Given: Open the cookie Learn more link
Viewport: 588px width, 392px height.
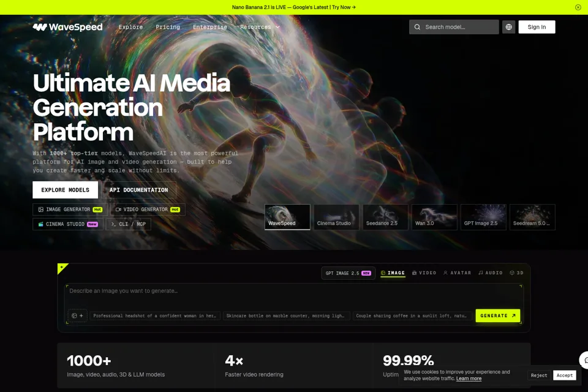Looking at the screenshot, I should [x=469, y=379].
